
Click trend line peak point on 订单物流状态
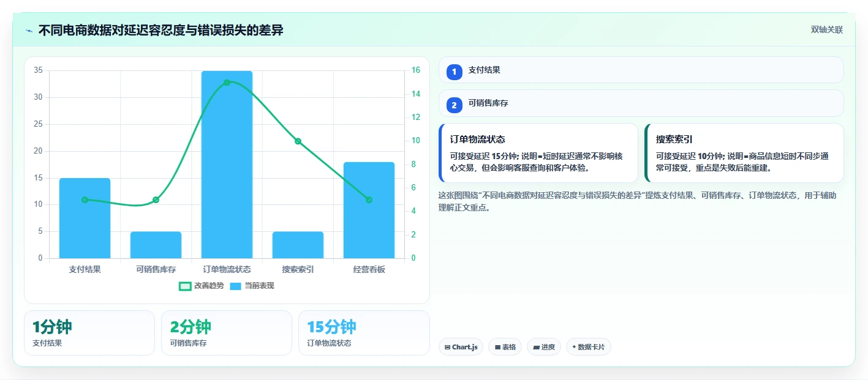(227, 83)
